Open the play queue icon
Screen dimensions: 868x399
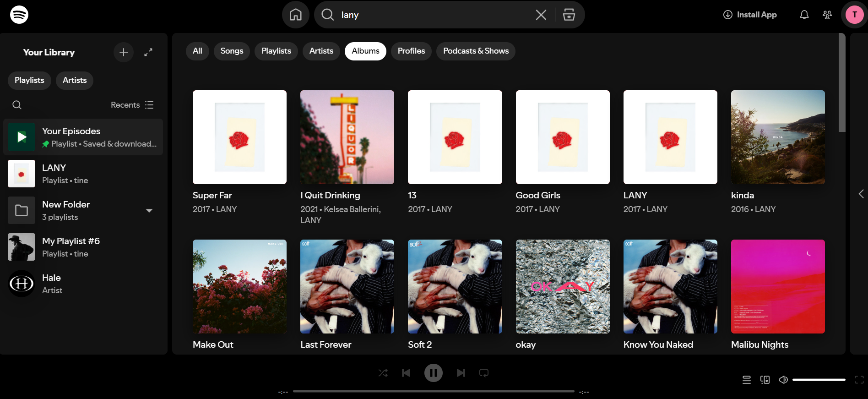point(747,380)
